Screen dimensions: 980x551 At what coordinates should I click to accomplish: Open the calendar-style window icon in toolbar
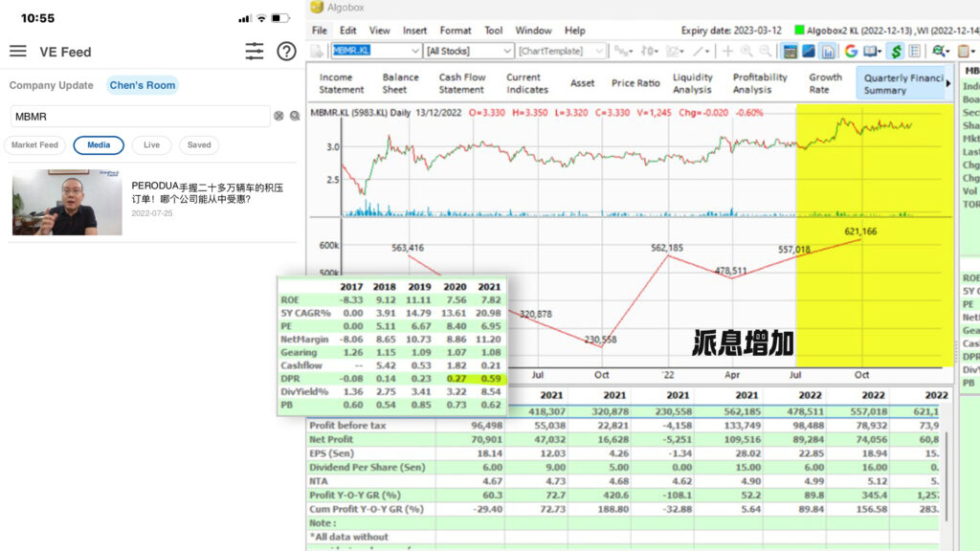(x=790, y=52)
